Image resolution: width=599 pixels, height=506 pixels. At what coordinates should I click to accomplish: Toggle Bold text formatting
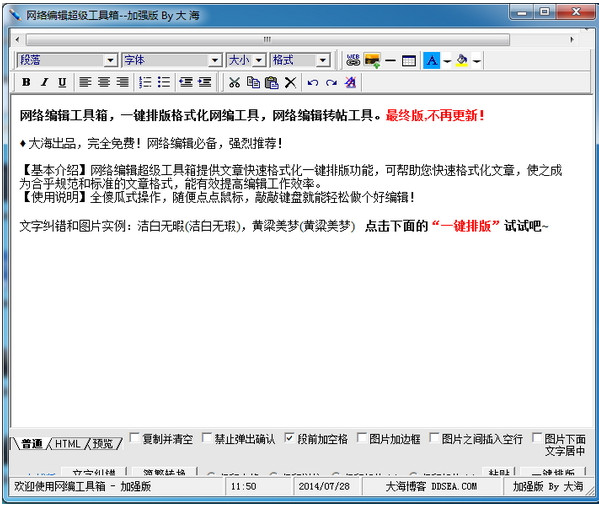click(26, 82)
